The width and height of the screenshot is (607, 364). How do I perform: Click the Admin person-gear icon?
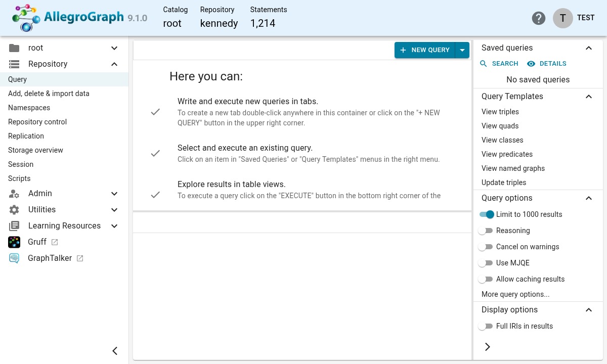(14, 194)
